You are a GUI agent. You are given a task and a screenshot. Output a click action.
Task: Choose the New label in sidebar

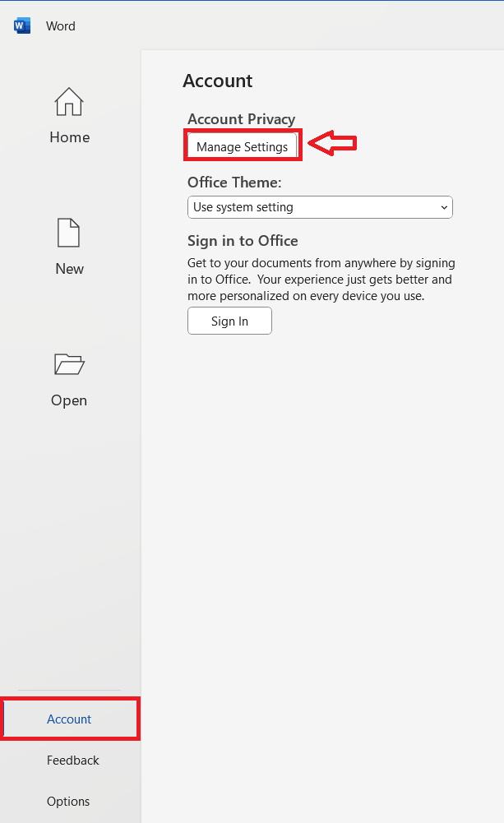(69, 269)
